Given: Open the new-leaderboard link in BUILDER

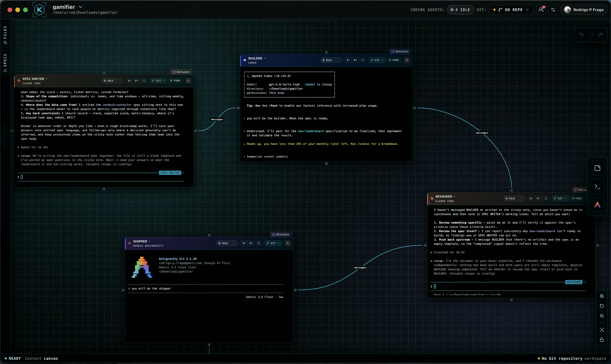Looking at the screenshot, I should tap(311, 131).
